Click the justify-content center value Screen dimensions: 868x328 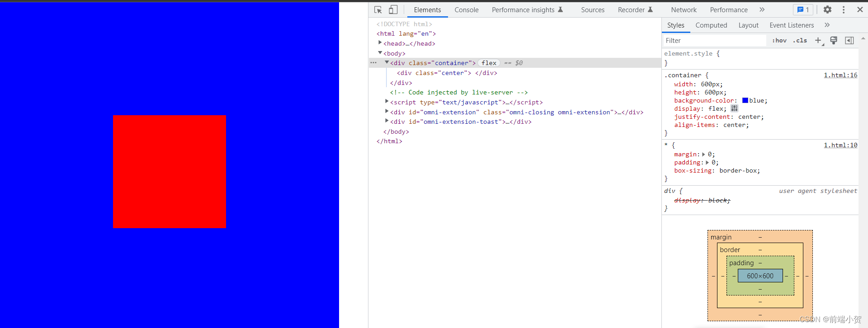click(x=749, y=117)
